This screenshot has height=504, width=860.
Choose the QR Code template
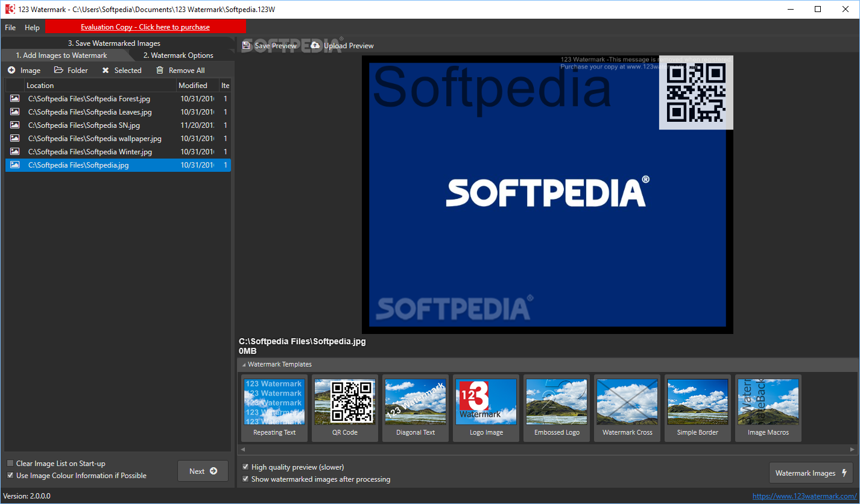pyautogui.click(x=345, y=408)
